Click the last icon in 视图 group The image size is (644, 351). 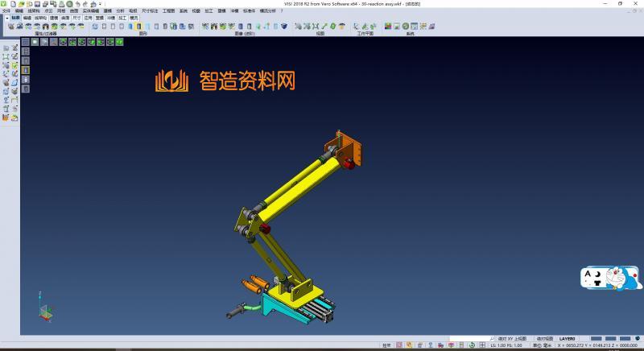coord(341,27)
